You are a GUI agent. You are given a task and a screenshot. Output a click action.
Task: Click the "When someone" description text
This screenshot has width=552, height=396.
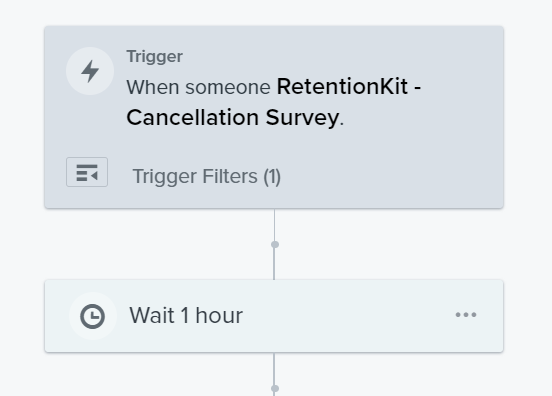tap(198, 87)
